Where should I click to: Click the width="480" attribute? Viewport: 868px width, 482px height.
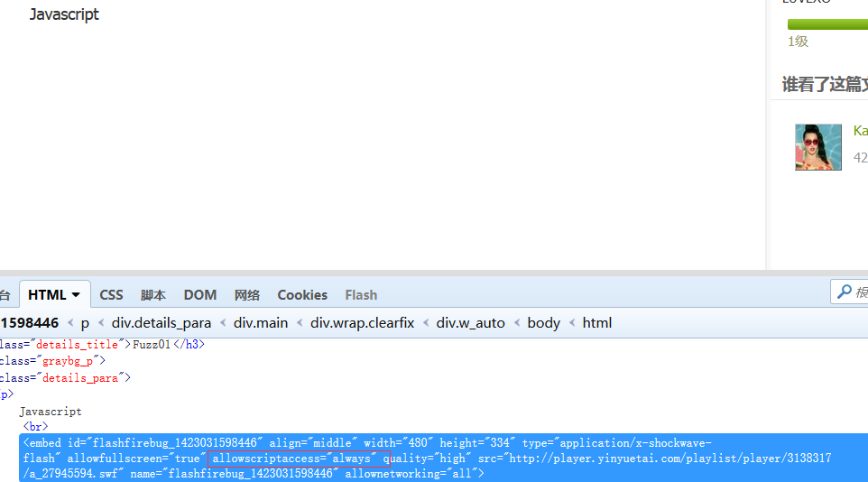[x=399, y=443]
